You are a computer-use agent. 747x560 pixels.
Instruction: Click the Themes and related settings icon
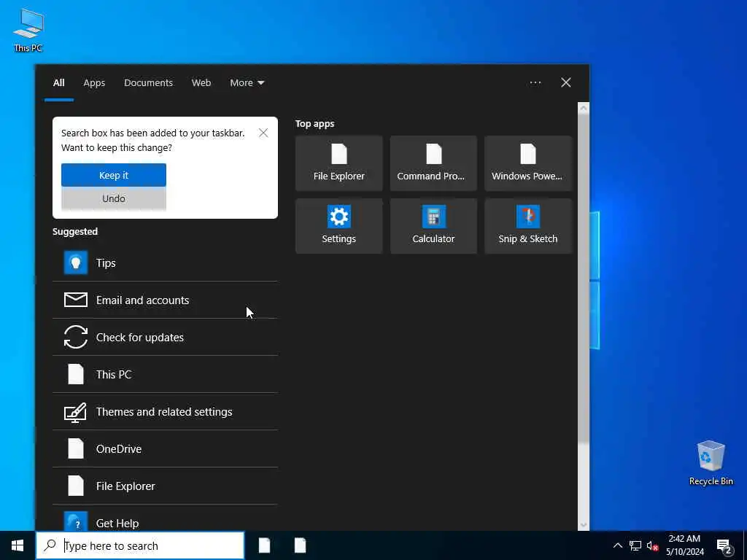click(x=76, y=412)
